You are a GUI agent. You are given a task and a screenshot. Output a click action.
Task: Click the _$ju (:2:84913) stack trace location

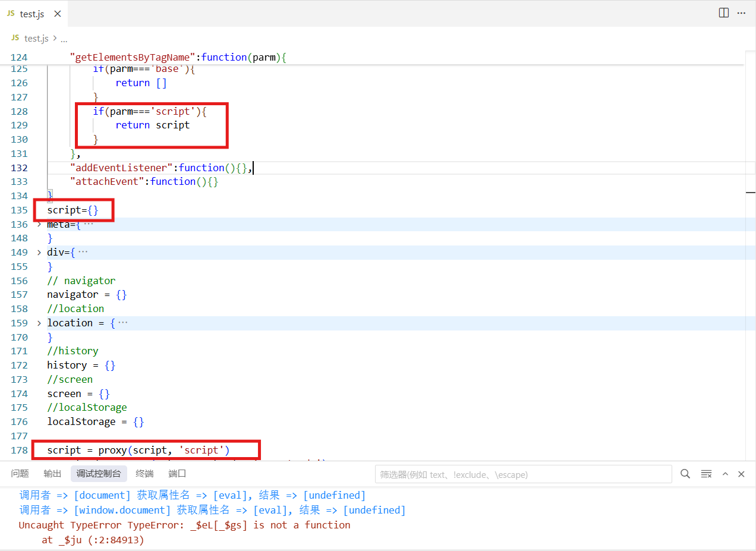pos(93,540)
